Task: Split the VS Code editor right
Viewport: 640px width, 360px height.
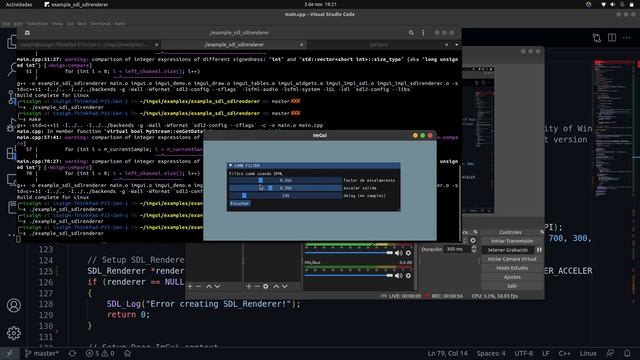Action: (x=612, y=38)
